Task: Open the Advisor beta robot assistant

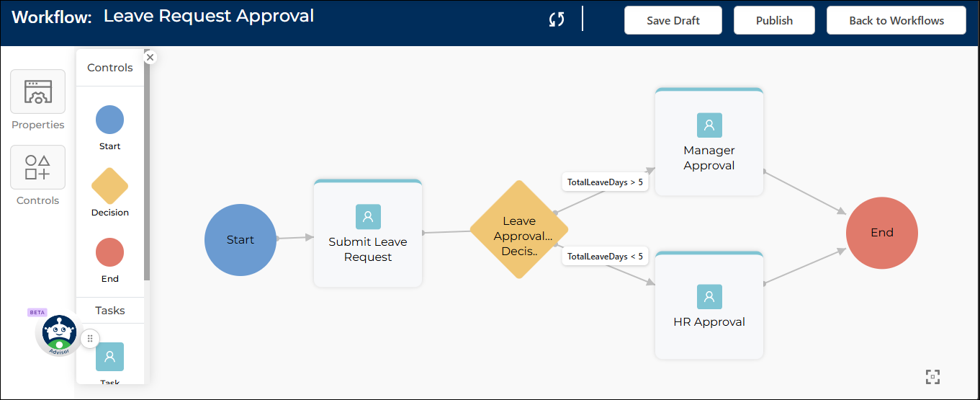Action: tap(59, 334)
